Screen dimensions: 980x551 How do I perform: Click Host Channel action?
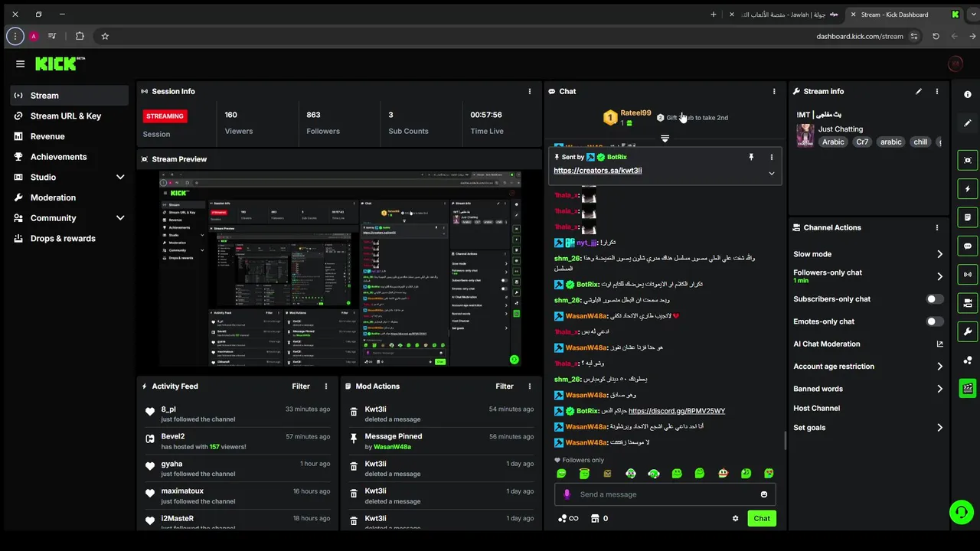coord(816,409)
